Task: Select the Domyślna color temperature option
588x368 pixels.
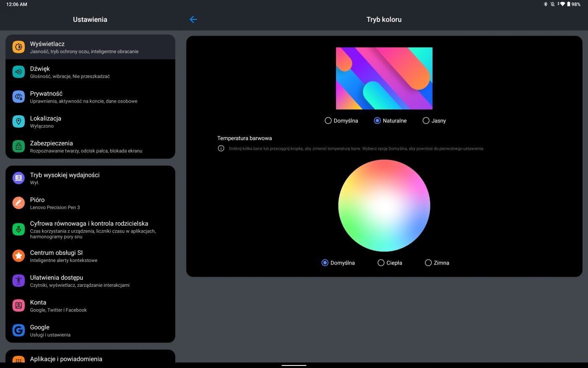Action: [338, 263]
